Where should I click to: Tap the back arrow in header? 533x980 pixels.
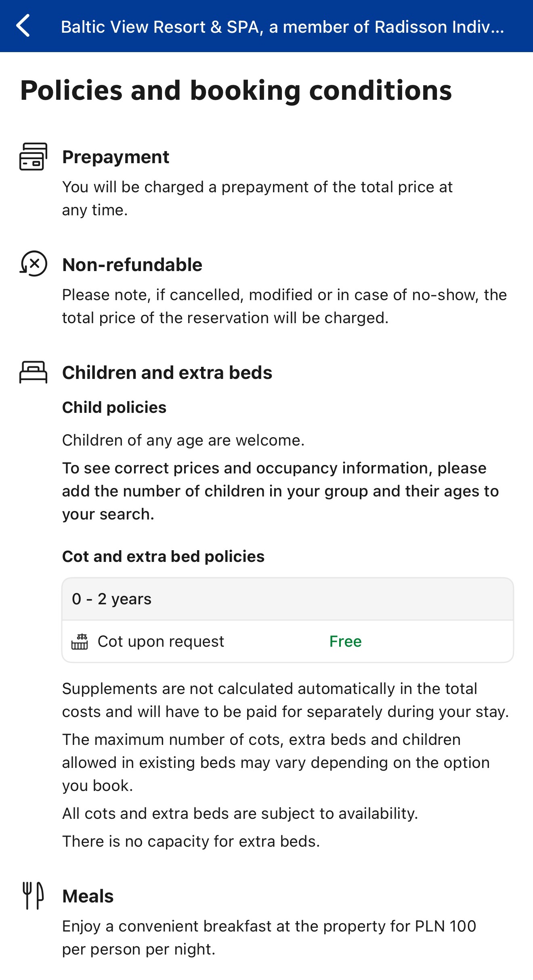coord(23,25)
